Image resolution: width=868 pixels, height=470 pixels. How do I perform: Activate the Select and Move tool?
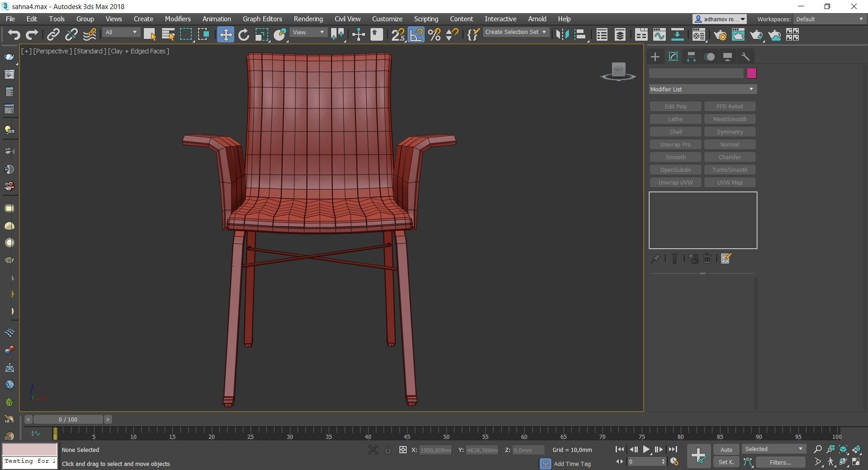(225, 34)
